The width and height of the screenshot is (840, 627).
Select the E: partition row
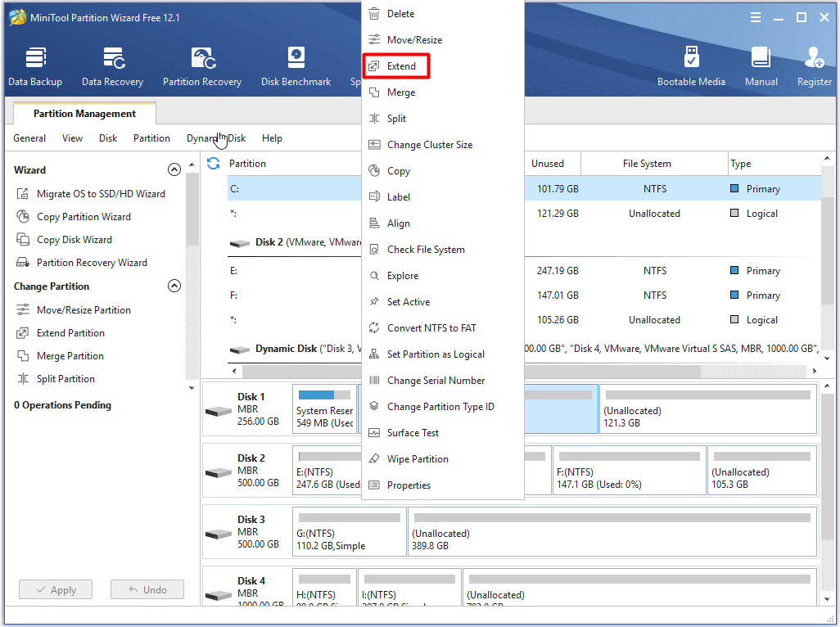pos(524,271)
